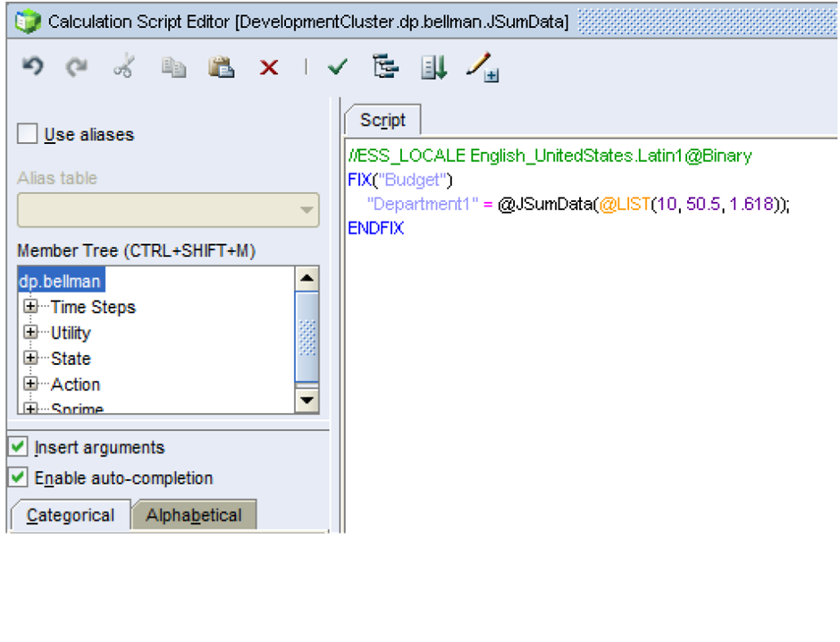Click the red X delete icon

click(x=268, y=68)
